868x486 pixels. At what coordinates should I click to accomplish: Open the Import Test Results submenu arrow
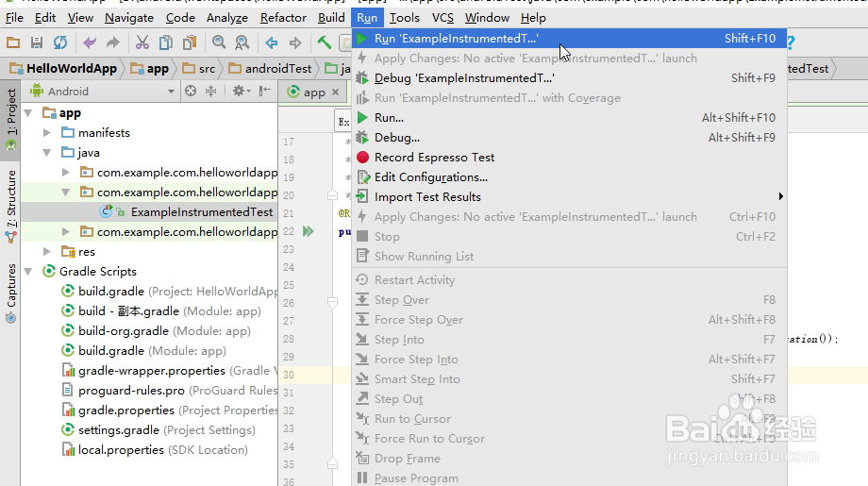[780, 196]
